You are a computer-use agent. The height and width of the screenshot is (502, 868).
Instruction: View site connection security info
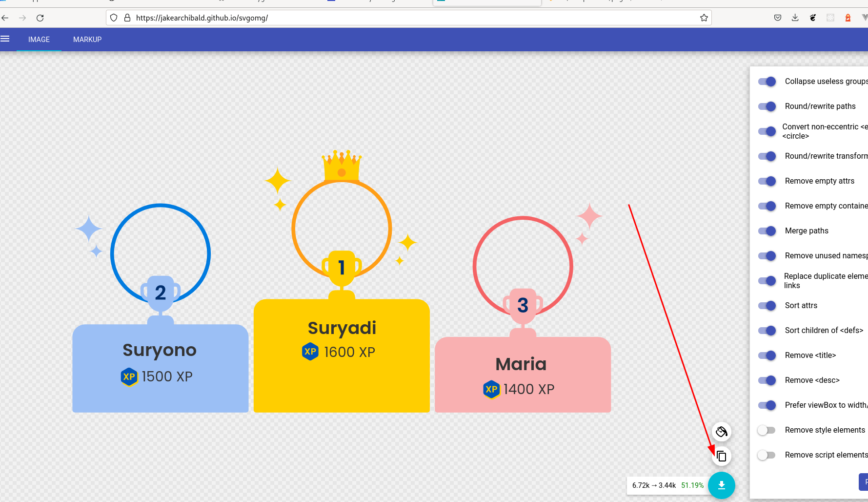[126, 18]
